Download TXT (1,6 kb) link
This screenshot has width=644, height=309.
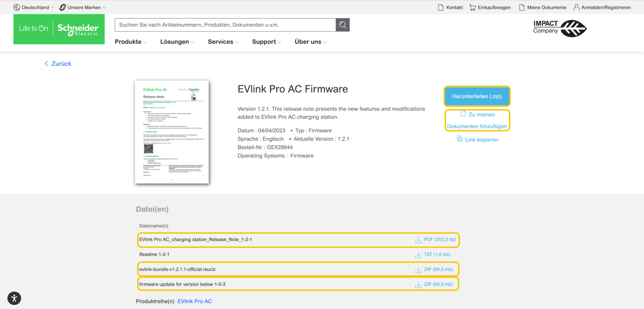(437, 255)
